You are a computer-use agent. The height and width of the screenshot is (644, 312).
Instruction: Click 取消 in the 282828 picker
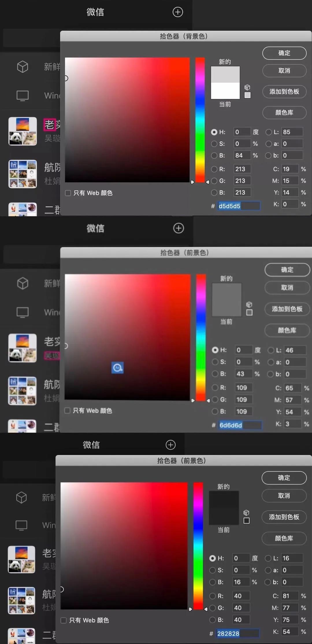coord(284,496)
